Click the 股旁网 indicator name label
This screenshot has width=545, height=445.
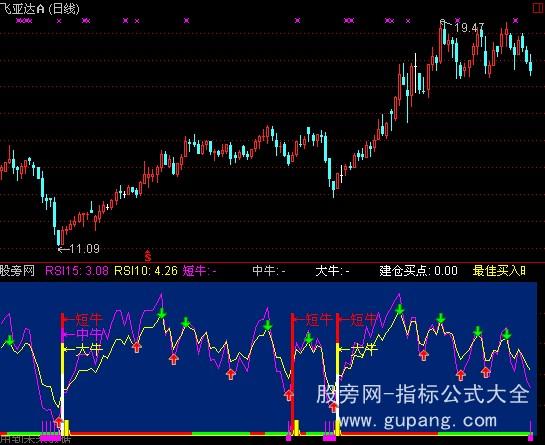tap(17, 270)
